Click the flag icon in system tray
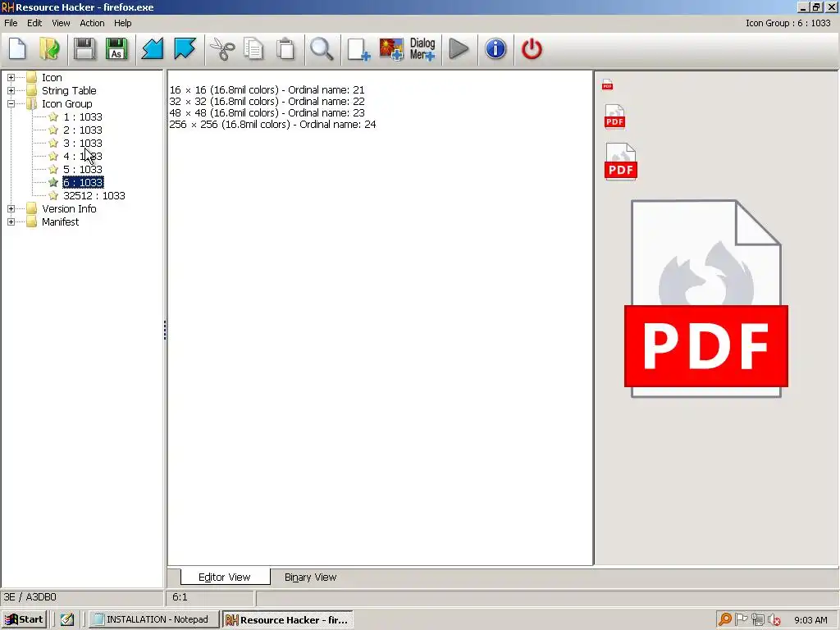 pos(742,620)
